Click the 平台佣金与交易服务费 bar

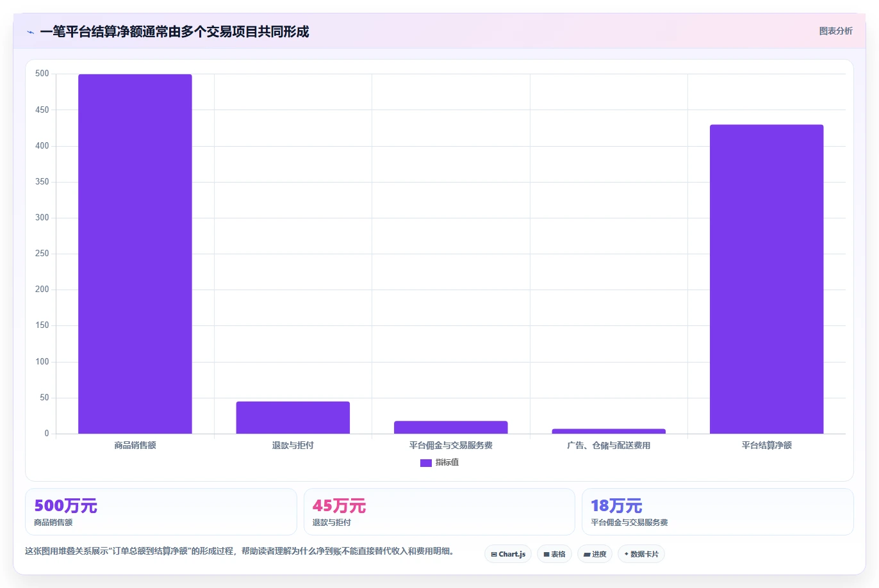pyautogui.click(x=451, y=427)
